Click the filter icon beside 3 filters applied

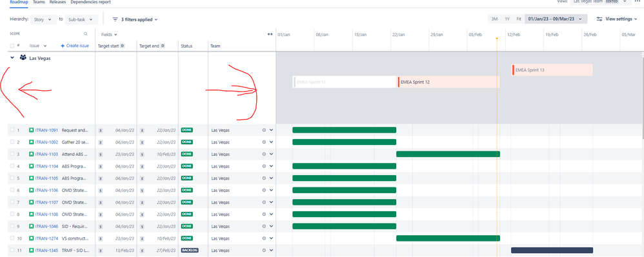point(116,19)
